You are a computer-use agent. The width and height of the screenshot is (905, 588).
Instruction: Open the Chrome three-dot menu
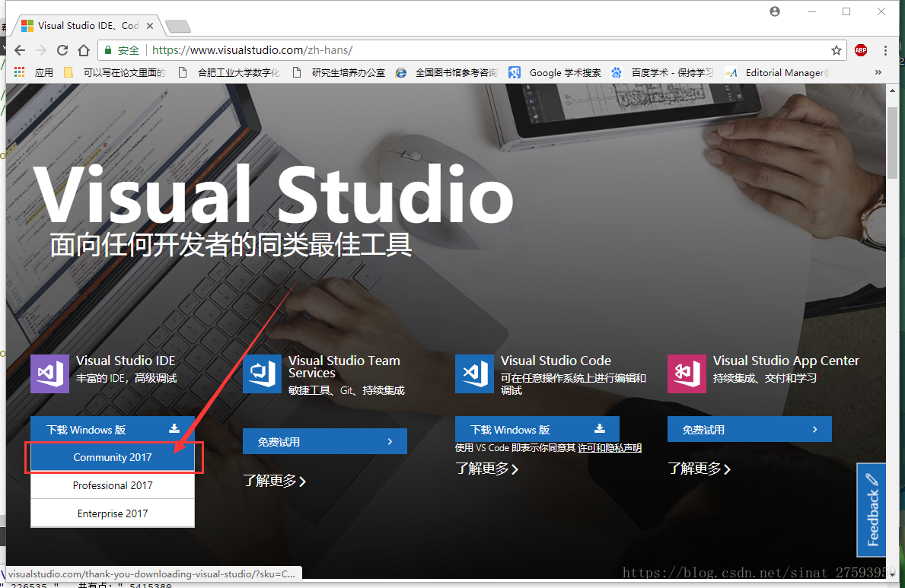click(885, 50)
